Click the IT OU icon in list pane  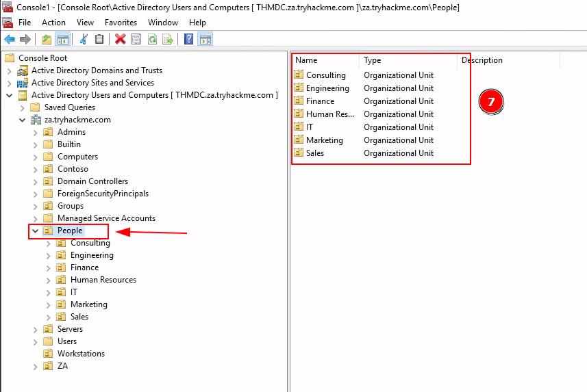[x=299, y=127]
